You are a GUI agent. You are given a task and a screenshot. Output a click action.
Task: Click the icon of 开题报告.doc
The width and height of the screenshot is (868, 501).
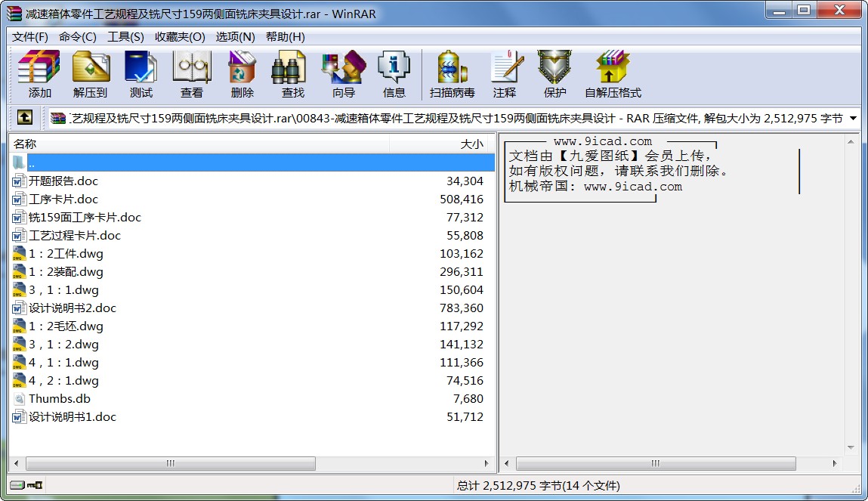coord(19,181)
